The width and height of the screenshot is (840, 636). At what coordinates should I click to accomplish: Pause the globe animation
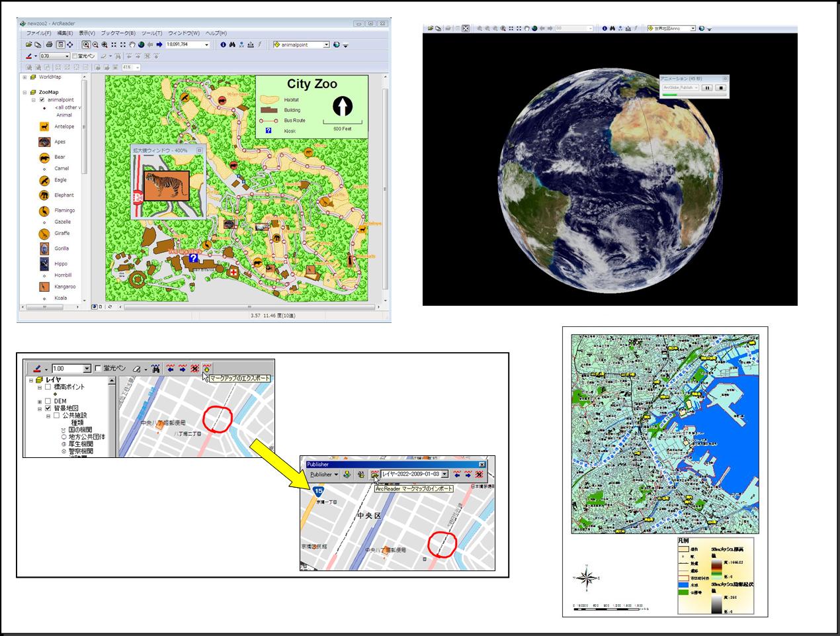(707, 87)
